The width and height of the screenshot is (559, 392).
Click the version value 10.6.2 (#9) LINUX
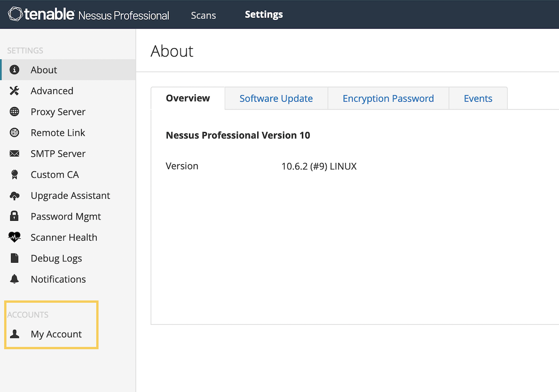[x=319, y=166]
